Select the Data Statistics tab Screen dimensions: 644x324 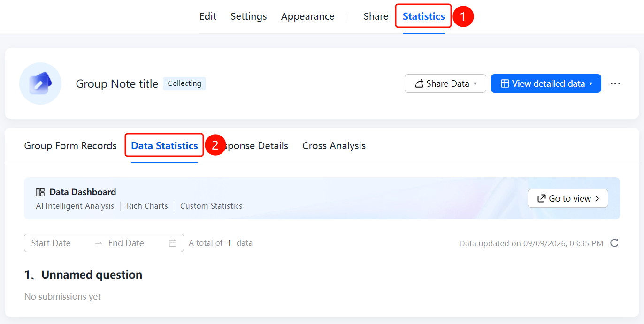click(x=164, y=146)
